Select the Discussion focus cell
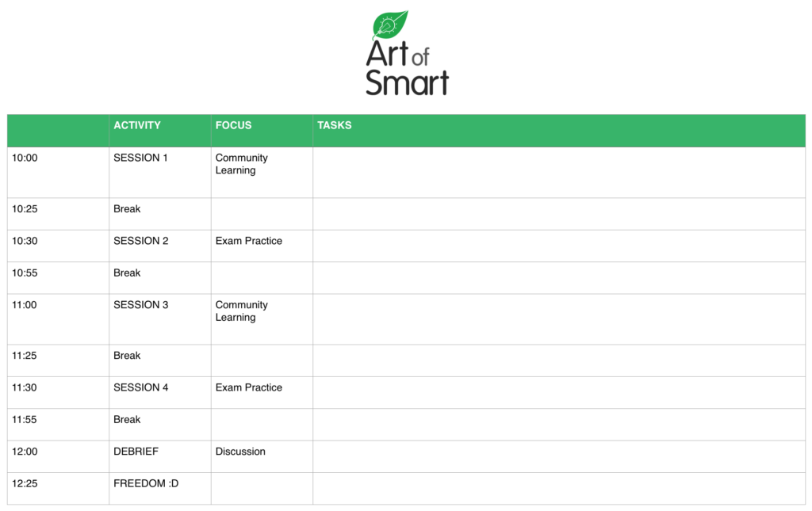The width and height of the screenshot is (812, 511). 240,452
